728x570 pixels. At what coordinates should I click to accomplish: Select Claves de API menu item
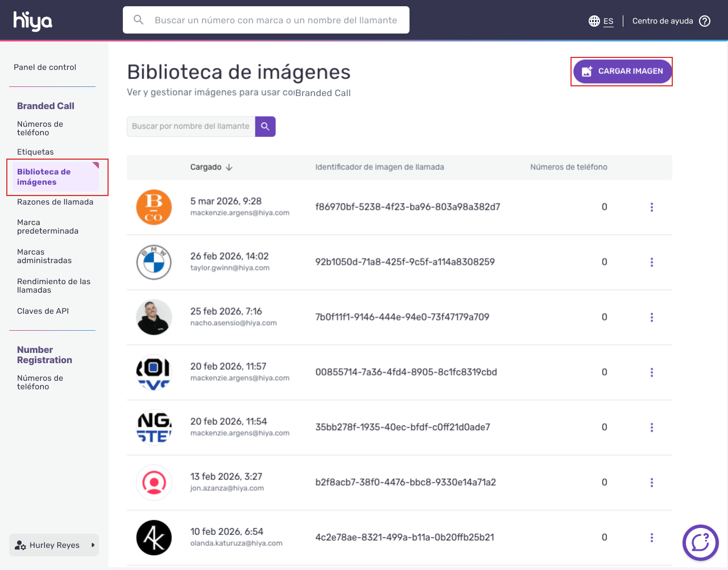pos(43,311)
